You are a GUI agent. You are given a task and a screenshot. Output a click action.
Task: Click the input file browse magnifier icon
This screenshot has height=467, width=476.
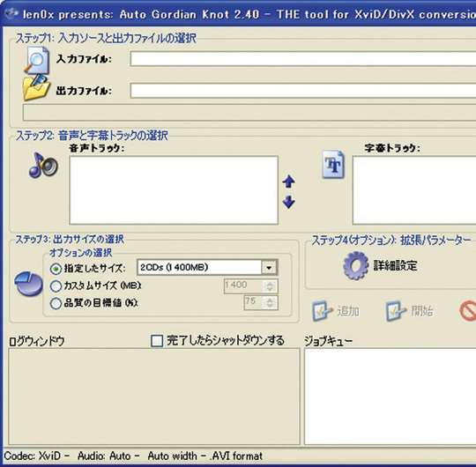coord(36,60)
